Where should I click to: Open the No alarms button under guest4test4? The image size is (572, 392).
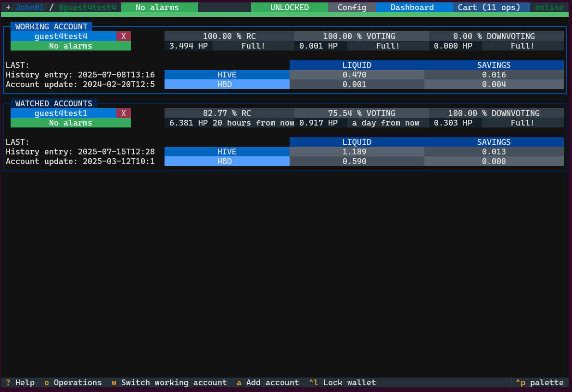click(71, 46)
